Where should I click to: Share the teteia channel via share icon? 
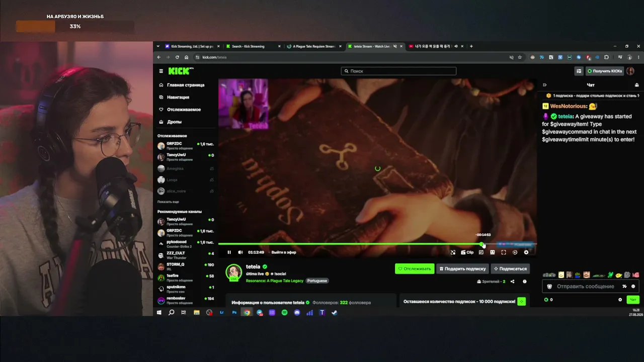[512, 282]
